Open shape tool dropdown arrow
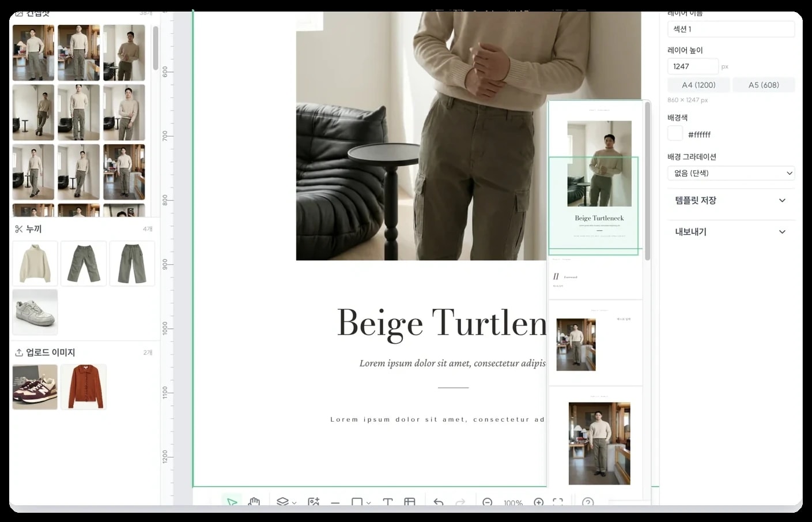812x522 pixels. coord(369,503)
